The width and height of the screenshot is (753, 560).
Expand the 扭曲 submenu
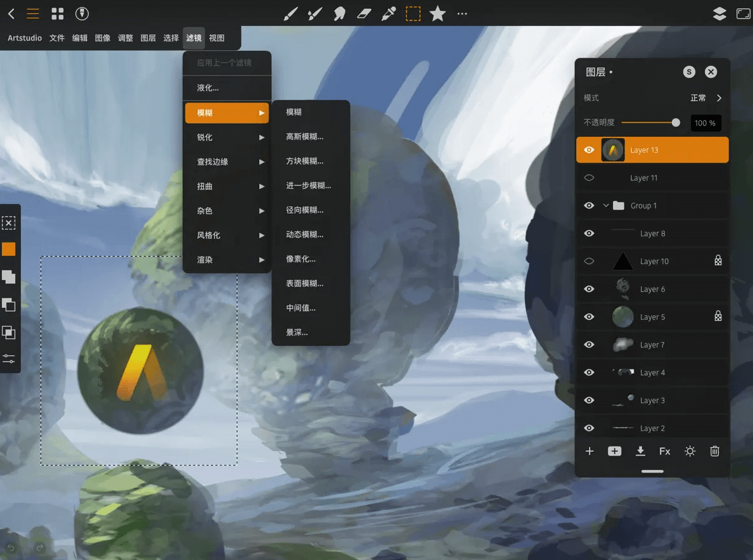coord(227,186)
